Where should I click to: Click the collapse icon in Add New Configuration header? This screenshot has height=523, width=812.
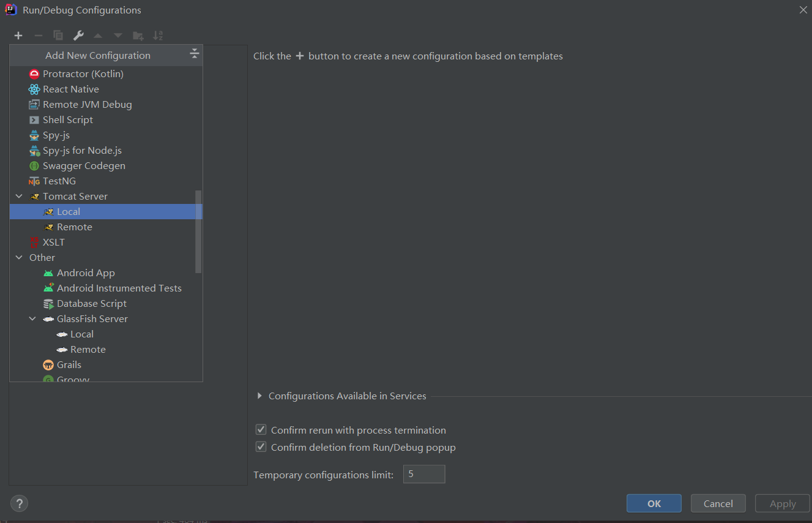pyautogui.click(x=195, y=54)
